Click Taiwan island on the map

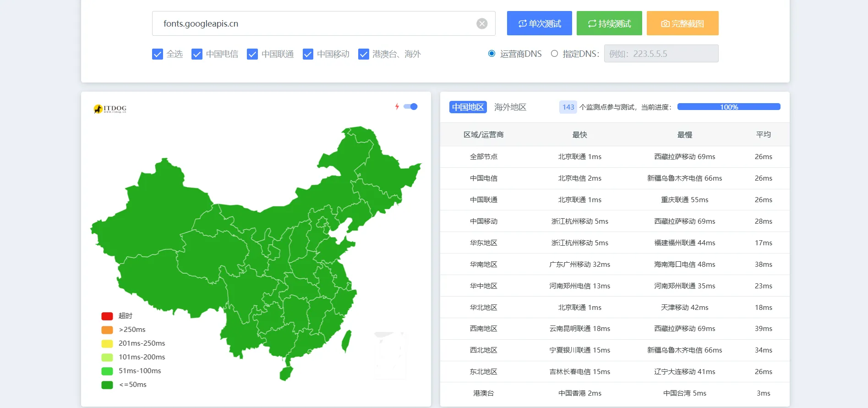coord(347,341)
